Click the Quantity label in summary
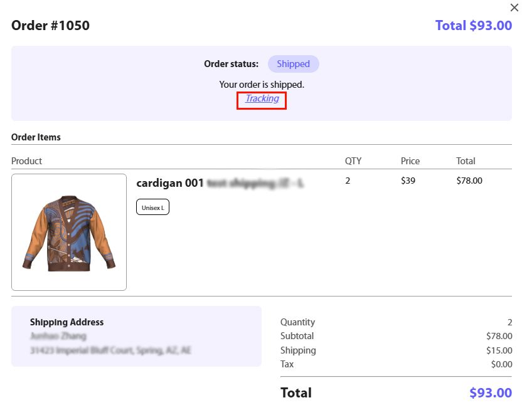 (297, 322)
